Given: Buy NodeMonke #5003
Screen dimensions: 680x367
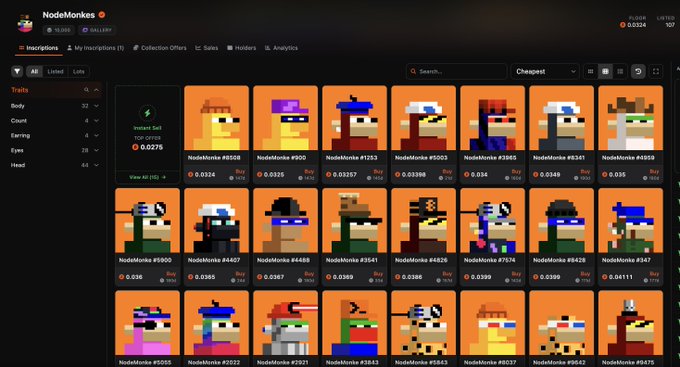Looking at the screenshot, I should [447, 172].
